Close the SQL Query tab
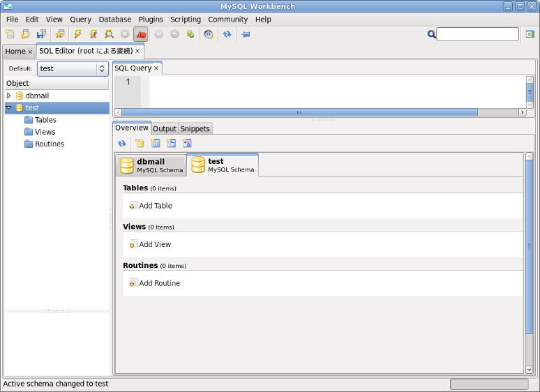 [156, 68]
